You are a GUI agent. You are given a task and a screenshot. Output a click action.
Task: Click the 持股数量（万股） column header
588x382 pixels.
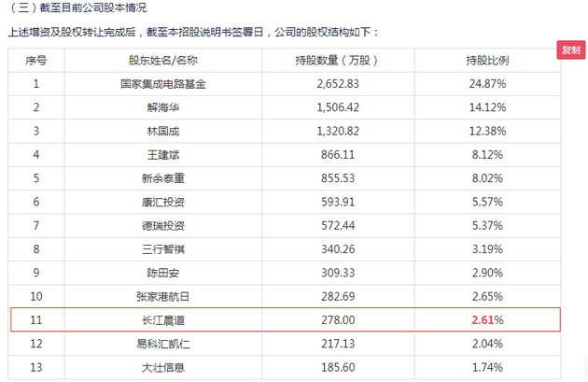(x=326, y=61)
